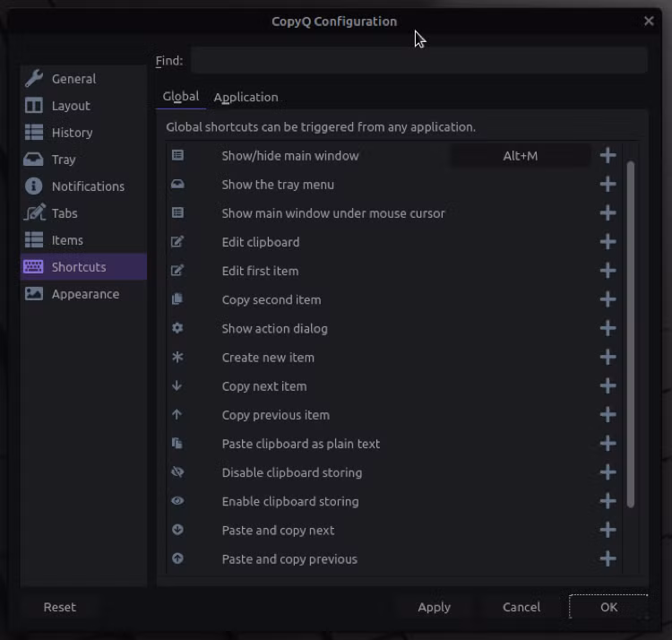Screen dimensions: 672x640
Task: Click the Alt+M shortcut button
Action: click(521, 156)
